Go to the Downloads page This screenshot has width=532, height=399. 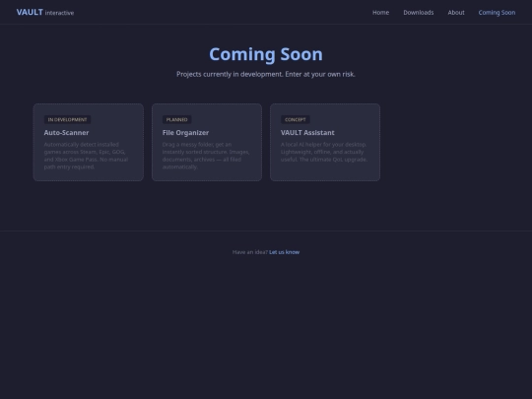point(419,13)
